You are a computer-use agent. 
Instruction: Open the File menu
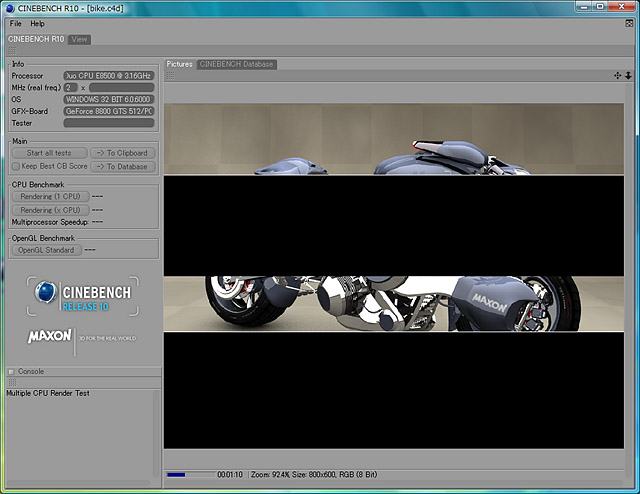[x=16, y=24]
